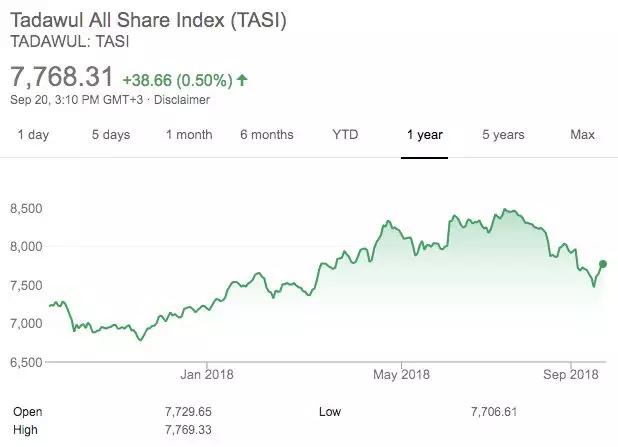Click the green endpoint dot on the chart line

[603, 264]
